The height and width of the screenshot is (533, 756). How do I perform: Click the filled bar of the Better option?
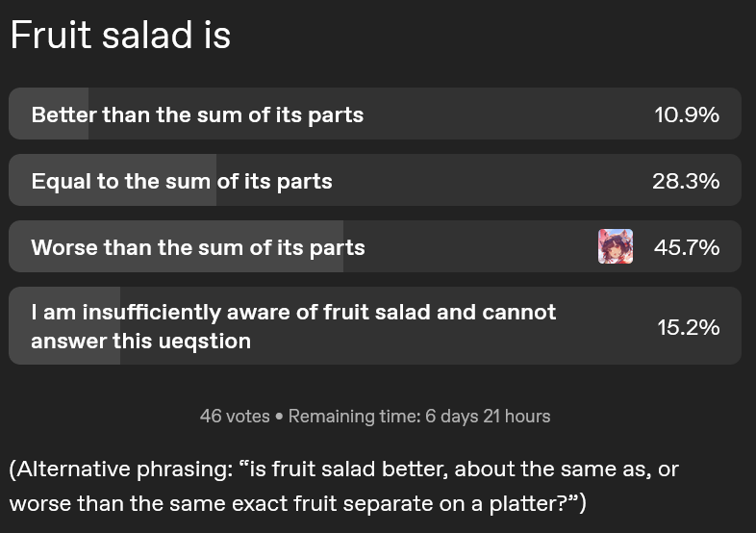pos(49,114)
